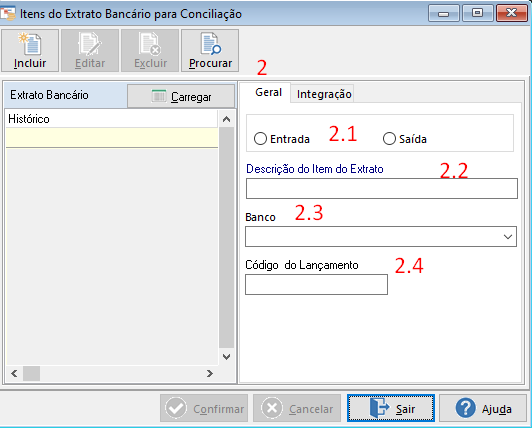Minimize the Itens do Extrato Bancário window
The image size is (532, 428).
point(443,13)
